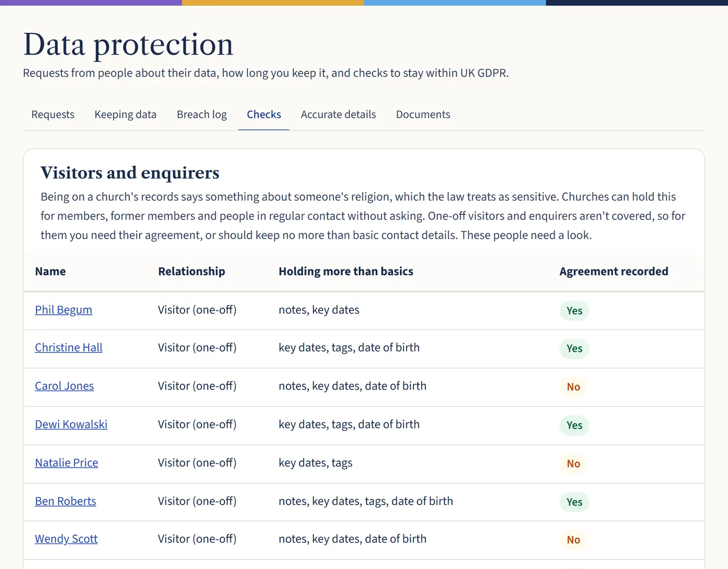Click 'notes, key dates' in Phil Begum's row
Screen dimensions: 728x569
pos(319,310)
